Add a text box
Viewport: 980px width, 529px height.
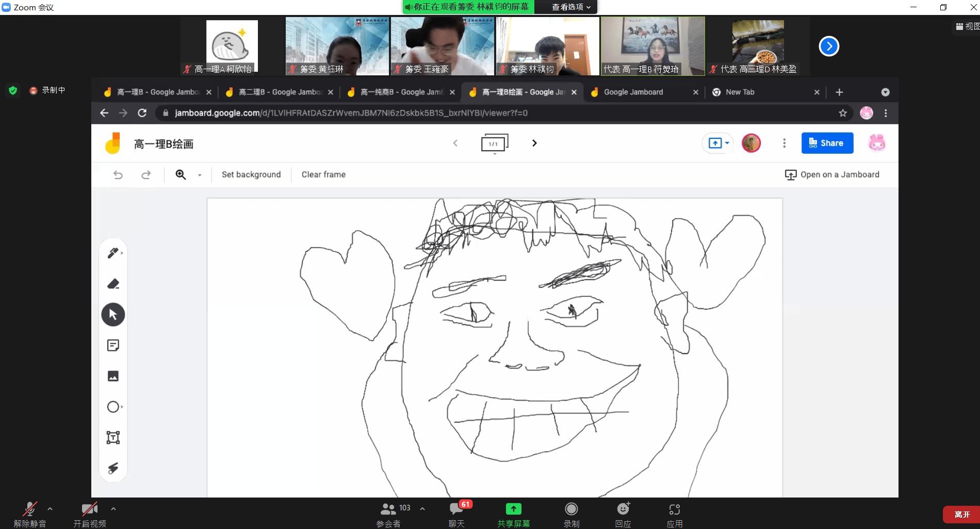click(x=113, y=438)
